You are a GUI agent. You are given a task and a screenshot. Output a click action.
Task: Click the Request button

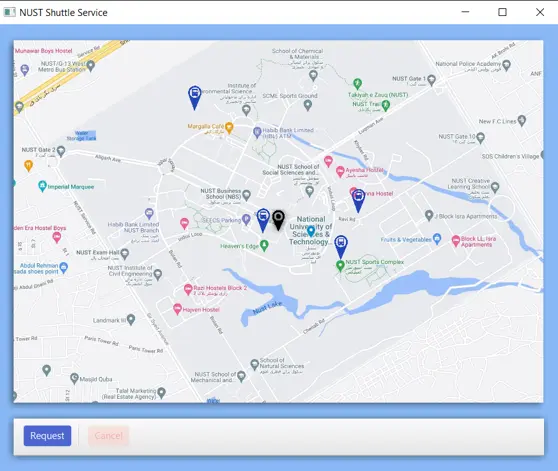(x=47, y=435)
